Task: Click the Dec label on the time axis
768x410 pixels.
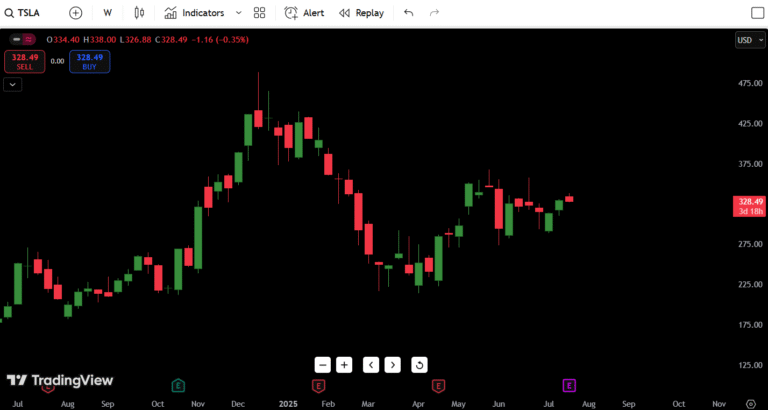Action: point(238,404)
